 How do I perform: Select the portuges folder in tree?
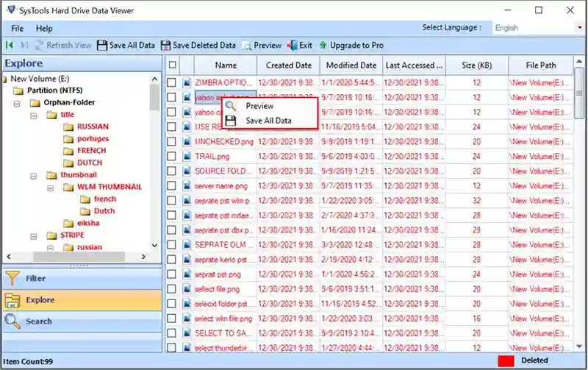(93, 139)
